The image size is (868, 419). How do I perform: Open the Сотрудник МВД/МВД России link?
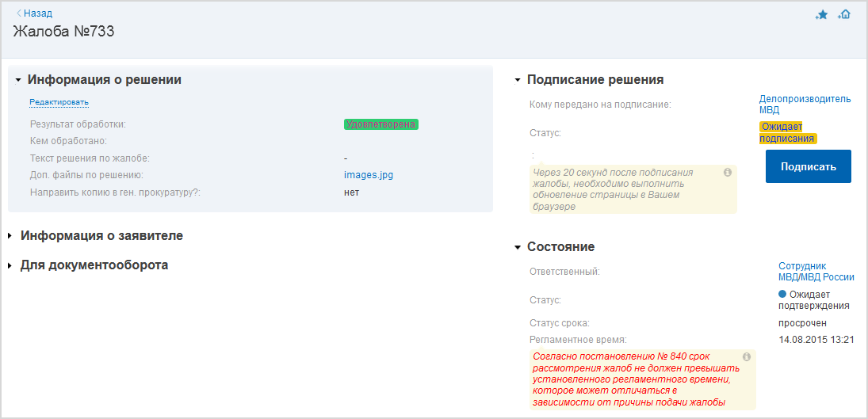coord(816,271)
